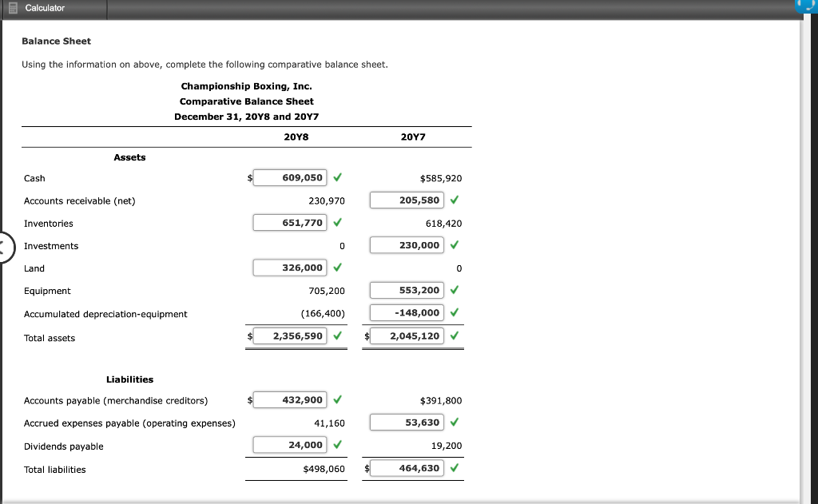This screenshot has height=504, width=818.
Task: Click the checkmark next to Inventories 651,770
Action: pyautogui.click(x=336, y=222)
